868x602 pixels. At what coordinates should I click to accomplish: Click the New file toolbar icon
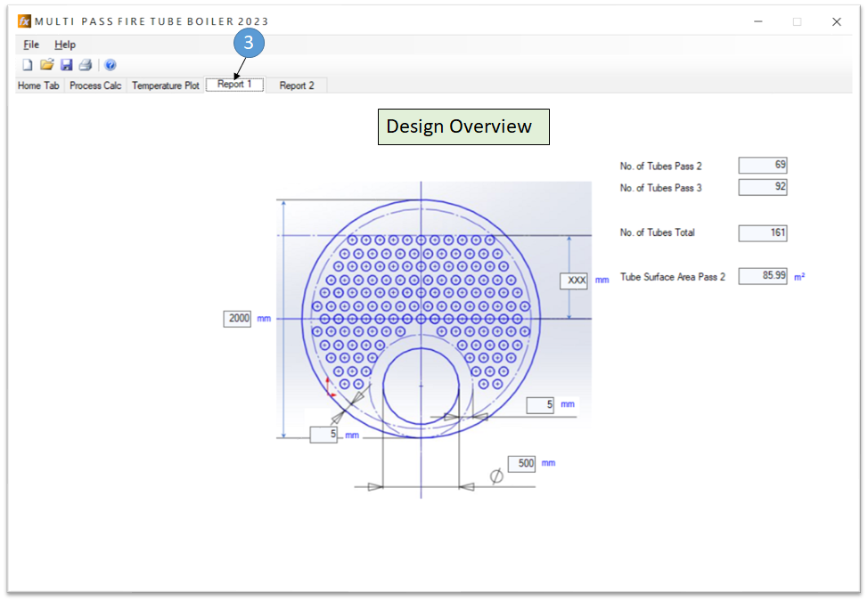click(x=27, y=65)
